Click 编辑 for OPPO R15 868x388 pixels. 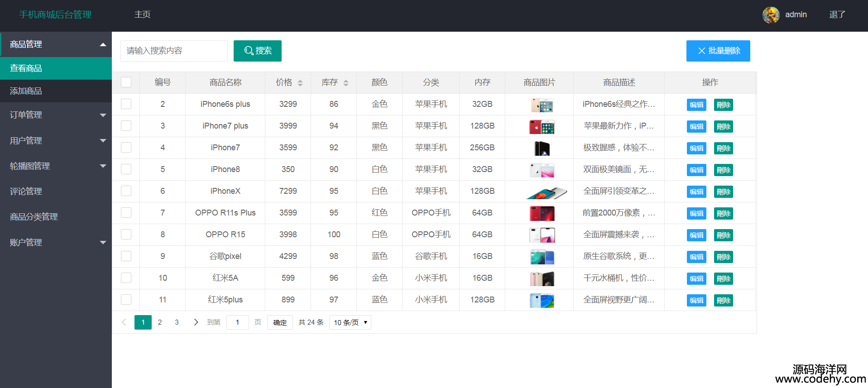pos(696,235)
